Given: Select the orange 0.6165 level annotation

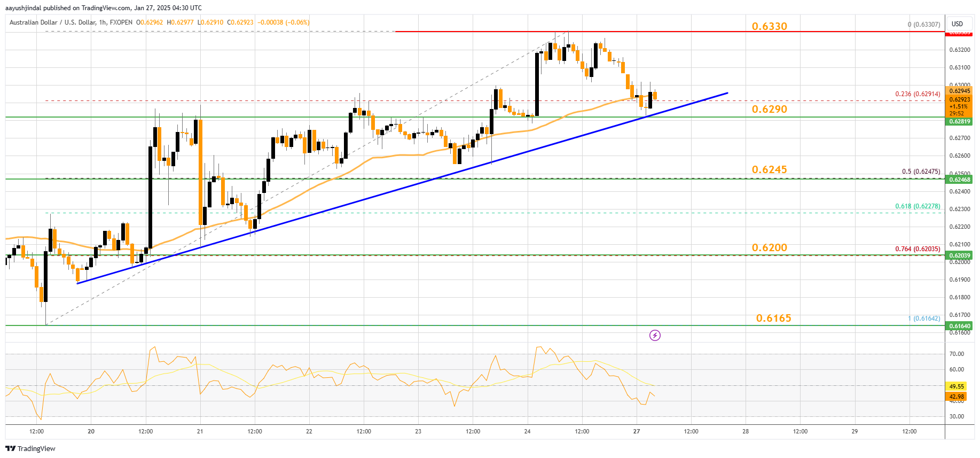Looking at the screenshot, I should tap(773, 318).
